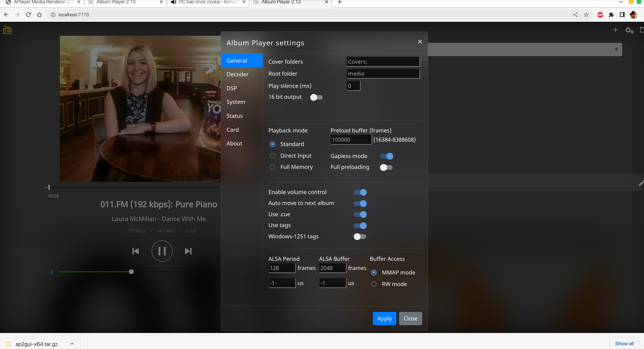Screen dimensions: 644x349
Task: Edit ALSA Period frames field
Action: click(282, 268)
